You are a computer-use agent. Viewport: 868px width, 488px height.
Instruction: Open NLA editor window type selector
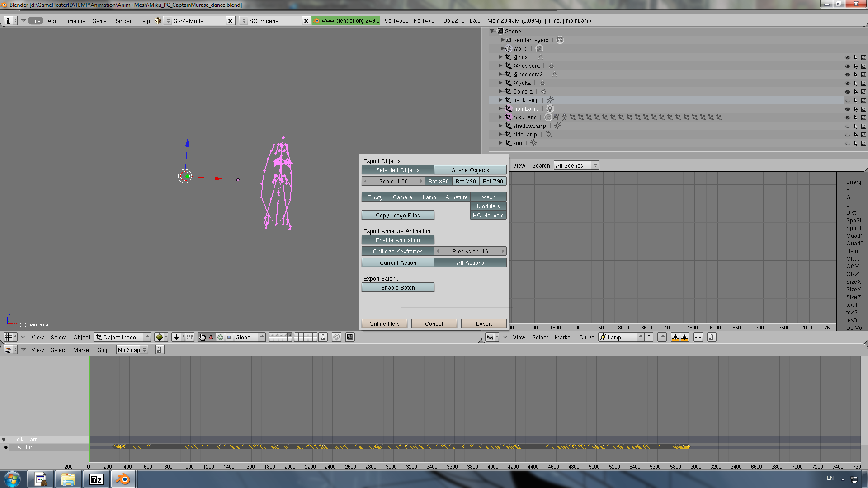(x=10, y=350)
